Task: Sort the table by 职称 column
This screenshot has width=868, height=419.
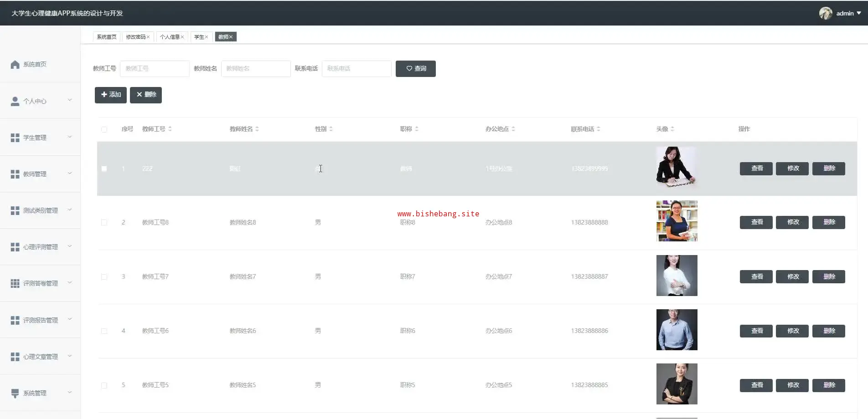Action: pyautogui.click(x=417, y=129)
